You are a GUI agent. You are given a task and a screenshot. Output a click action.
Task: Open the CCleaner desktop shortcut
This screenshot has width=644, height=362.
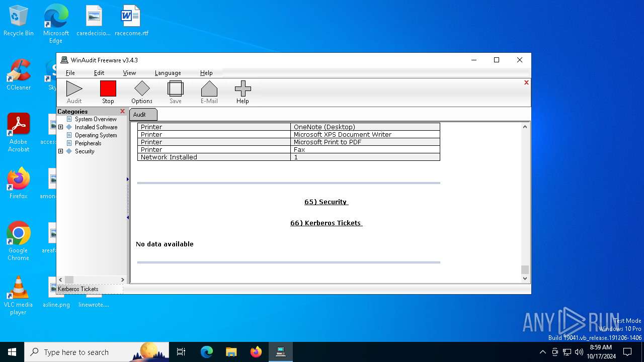point(19,75)
